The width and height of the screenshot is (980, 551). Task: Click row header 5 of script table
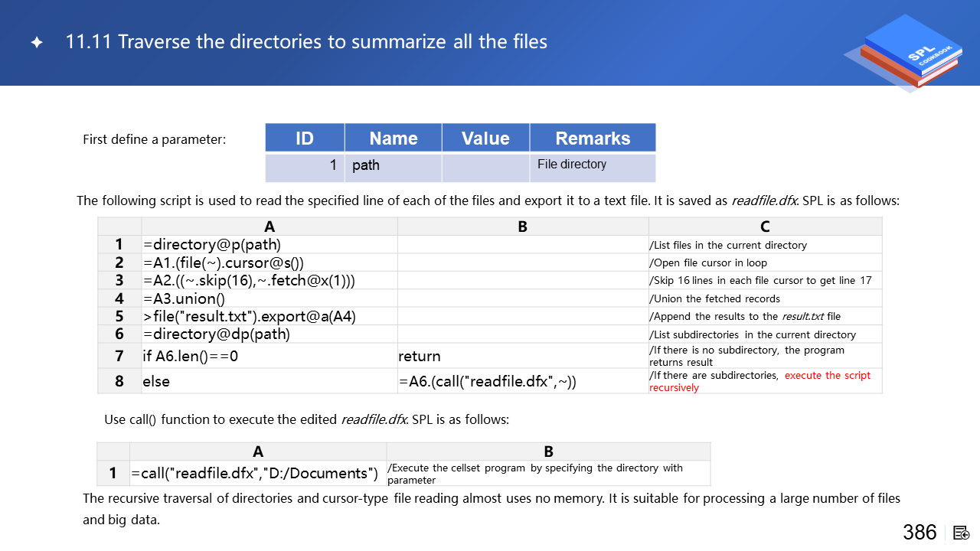point(119,316)
